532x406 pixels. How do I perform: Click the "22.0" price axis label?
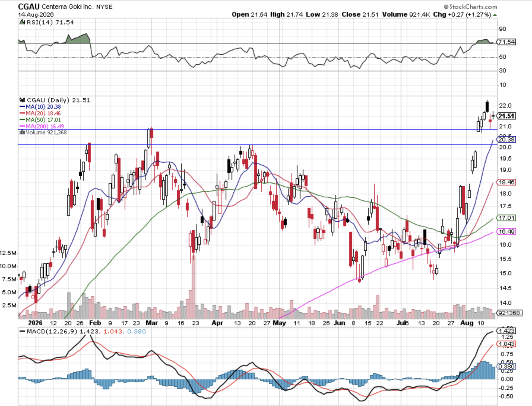pos(505,106)
